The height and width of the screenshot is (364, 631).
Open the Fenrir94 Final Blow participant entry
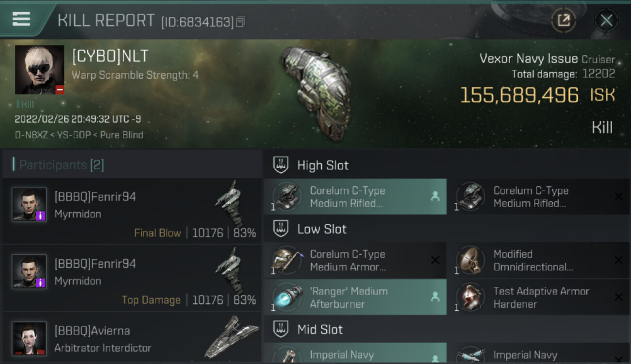click(132, 211)
